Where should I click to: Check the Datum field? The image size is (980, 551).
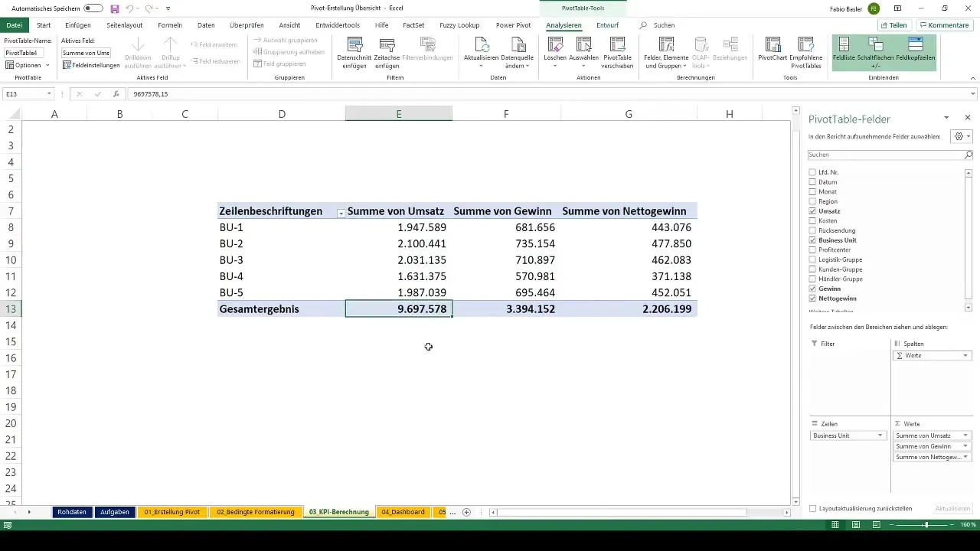click(813, 182)
